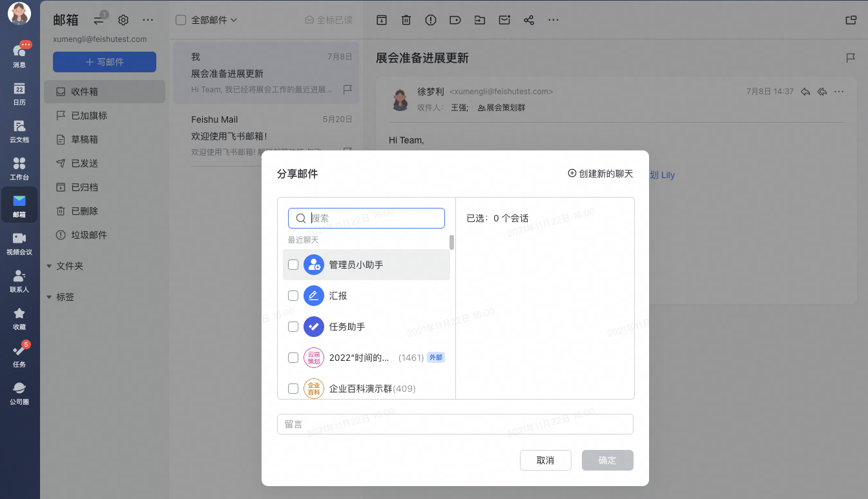
Task: Open the 全部邮件 filter dropdown arrow
Action: click(x=234, y=20)
